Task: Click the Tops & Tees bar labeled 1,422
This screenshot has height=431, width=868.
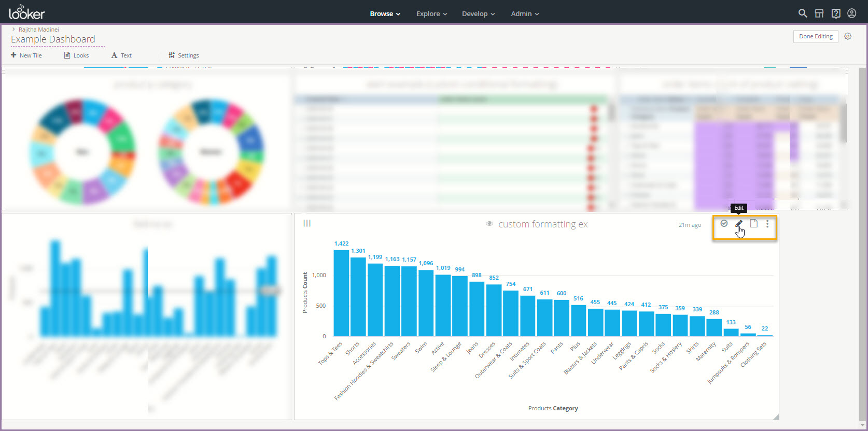Action: click(341, 293)
